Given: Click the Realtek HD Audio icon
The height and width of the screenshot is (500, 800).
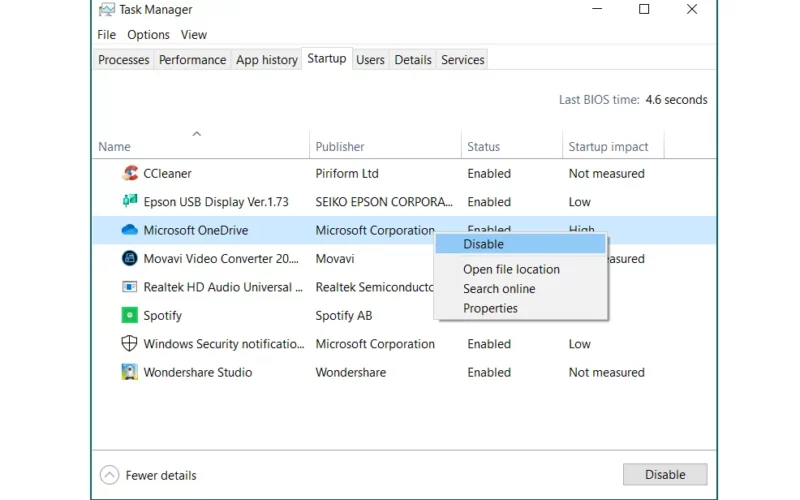Looking at the screenshot, I should click(x=130, y=287).
